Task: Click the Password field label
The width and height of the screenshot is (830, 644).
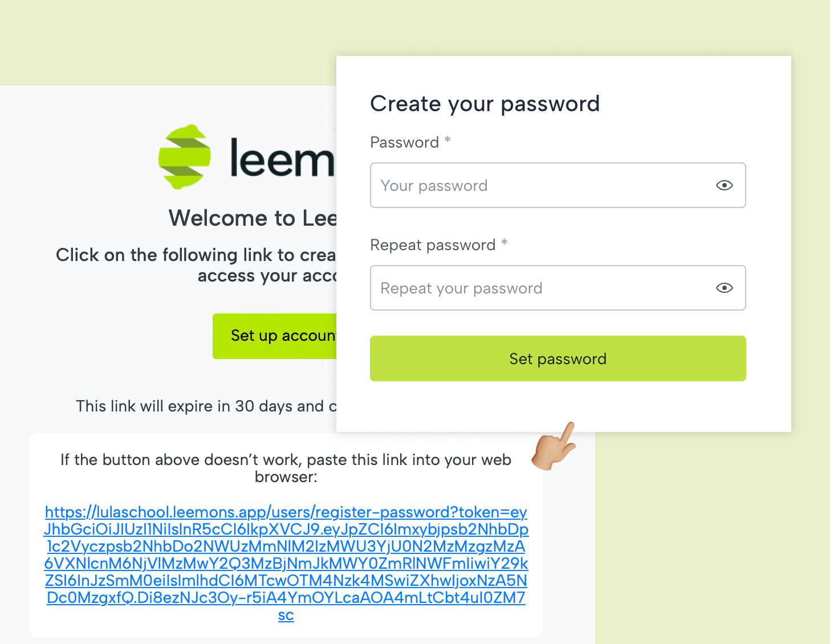Action: pos(404,142)
